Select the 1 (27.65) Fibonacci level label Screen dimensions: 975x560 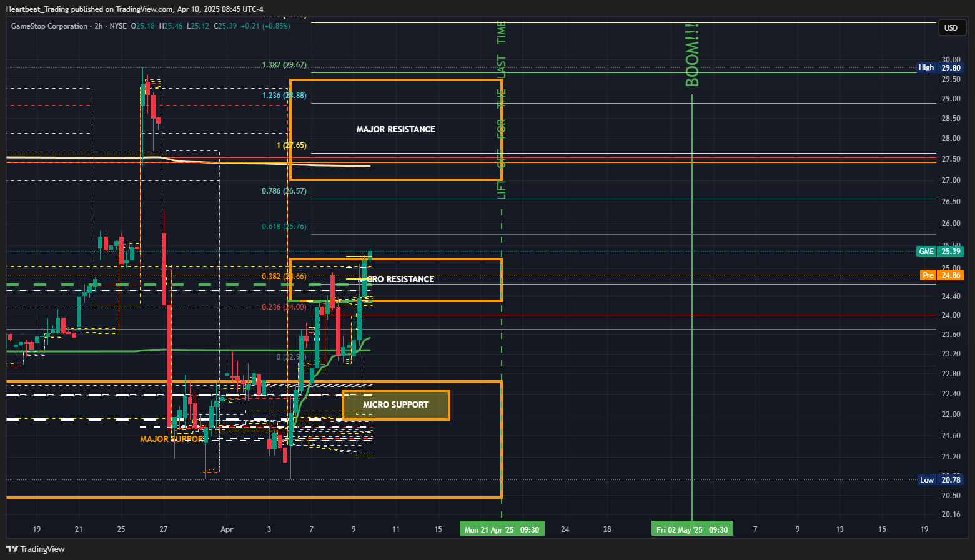click(x=292, y=145)
